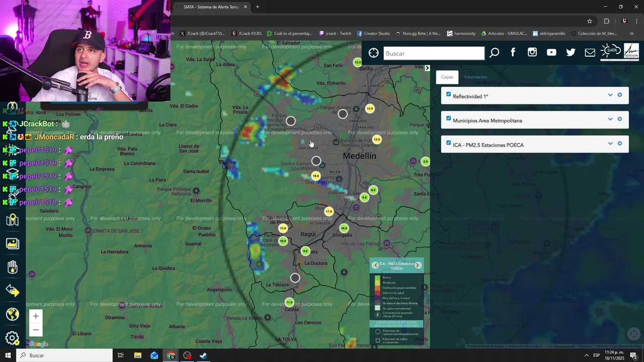
Task: Click station marker 16.0 near Envigado
Action: click(x=344, y=228)
